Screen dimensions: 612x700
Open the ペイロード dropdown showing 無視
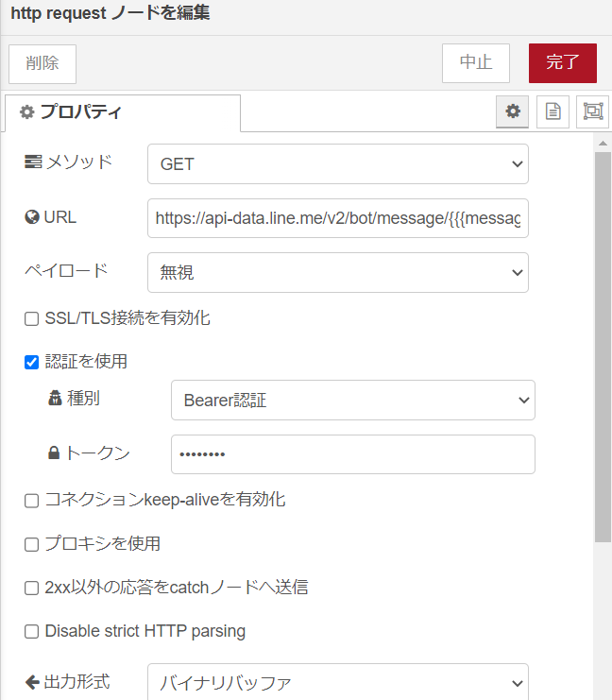338,272
